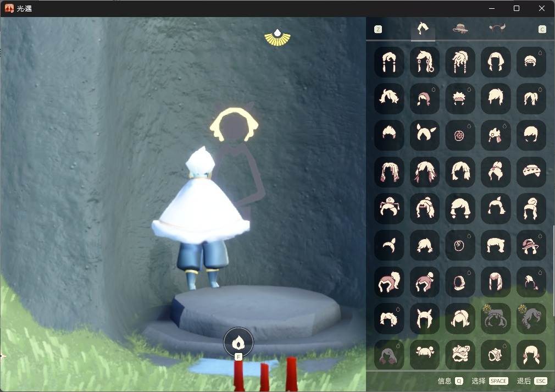Select the fox-ear style hairstyle icon
Image resolution: width=555 pixels, height=392 pixels.
click(425, 135)
